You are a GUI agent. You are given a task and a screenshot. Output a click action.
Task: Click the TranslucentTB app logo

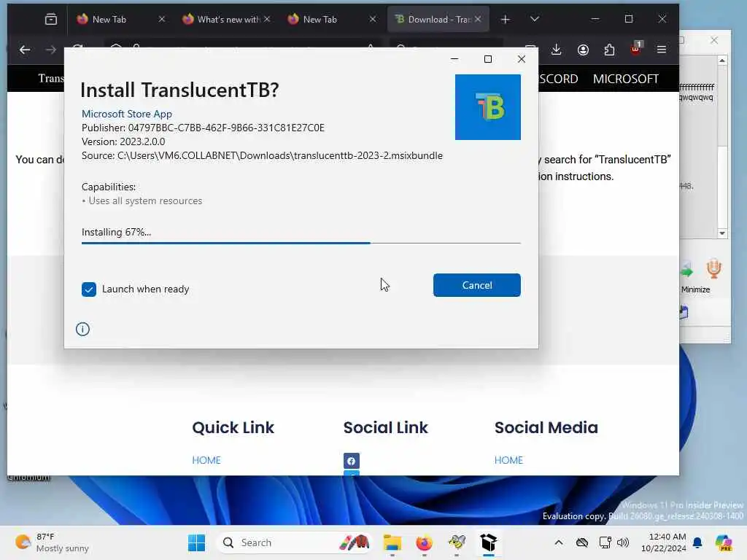[x=487, y=107]
